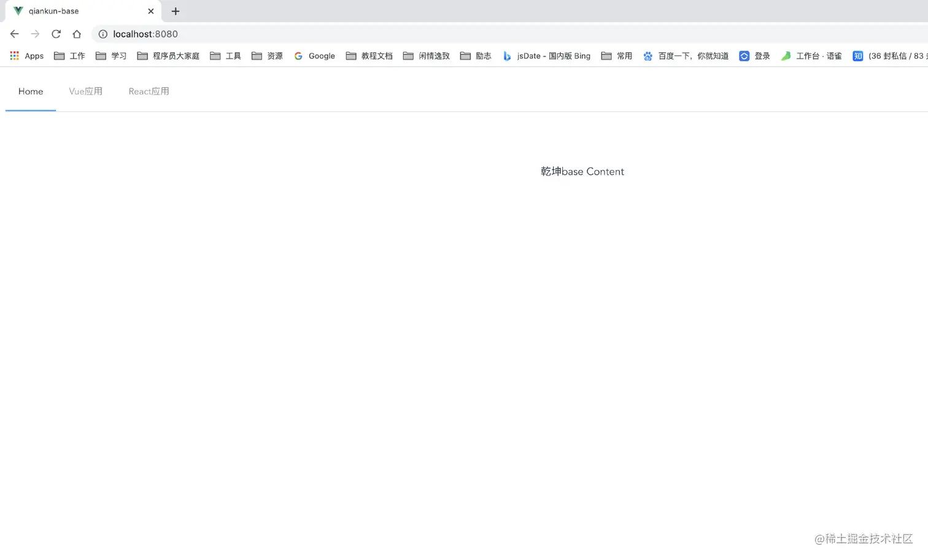Image resolution: width=928 pixels, height=560 pixels.
Task: Select the Home navigation tab
Action: [31, 91]
